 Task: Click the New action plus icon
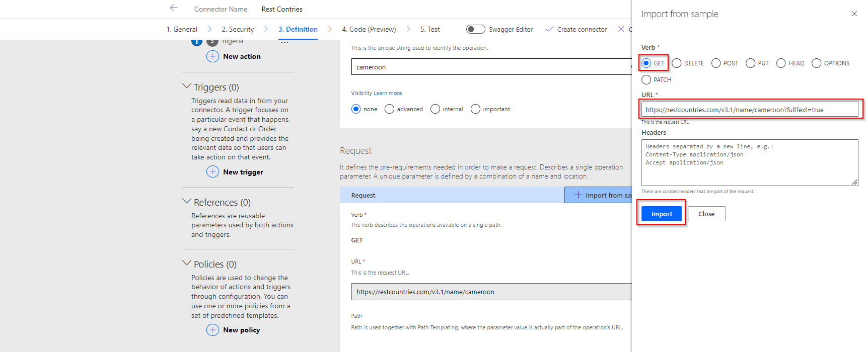(x=212, y=56)
